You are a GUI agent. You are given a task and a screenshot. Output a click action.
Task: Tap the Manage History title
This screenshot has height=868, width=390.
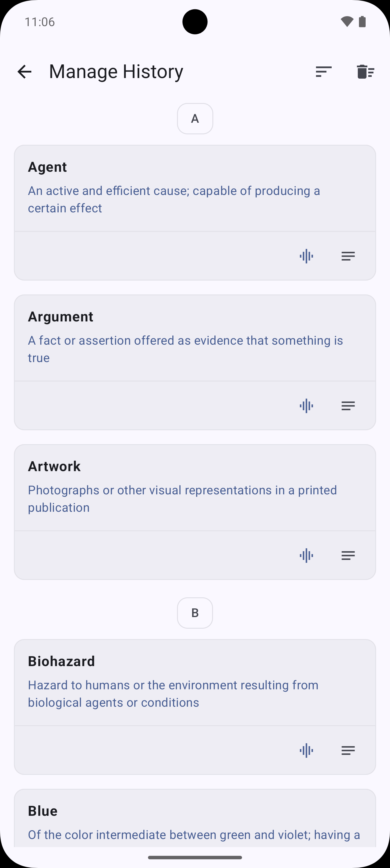click(116, 71)
